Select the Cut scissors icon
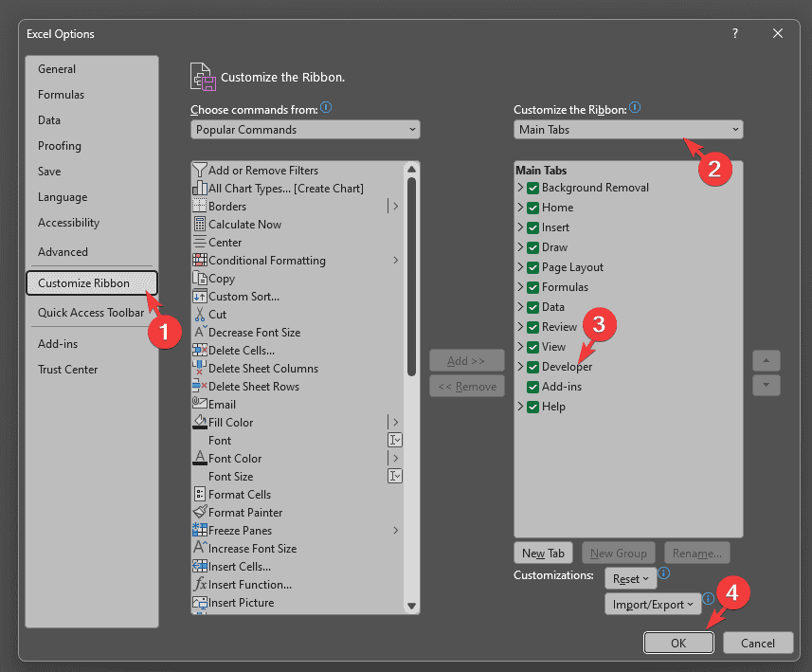This screenshot has width=812, height=672. click(x=199, y=314)
